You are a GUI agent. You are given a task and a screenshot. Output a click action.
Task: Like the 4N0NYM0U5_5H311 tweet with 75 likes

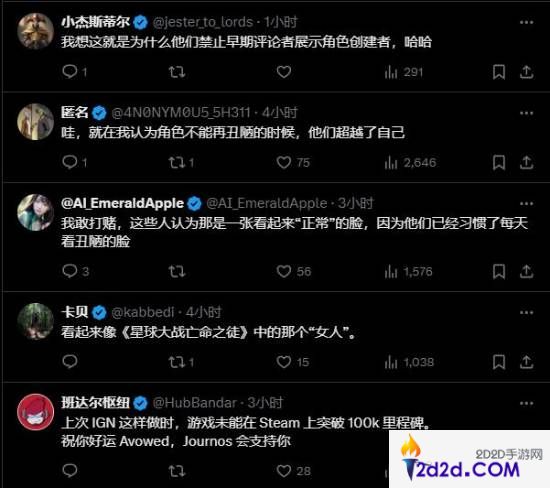293,162
